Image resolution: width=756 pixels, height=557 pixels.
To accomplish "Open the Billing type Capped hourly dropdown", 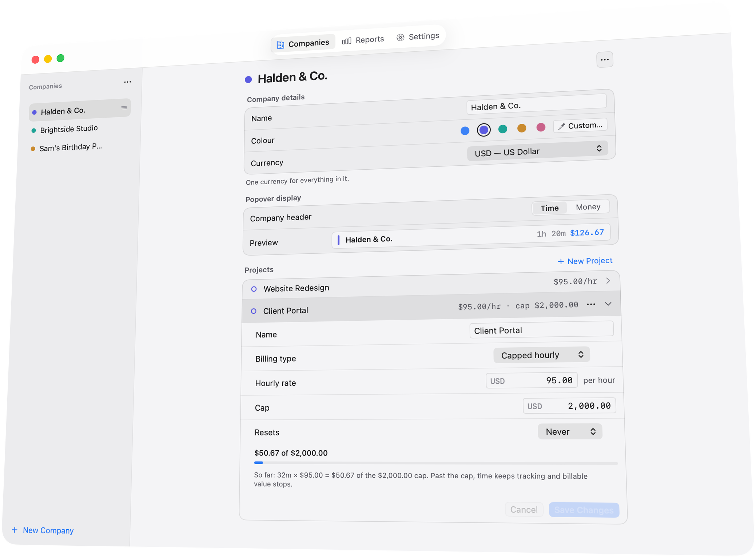I will click(541, 355).
